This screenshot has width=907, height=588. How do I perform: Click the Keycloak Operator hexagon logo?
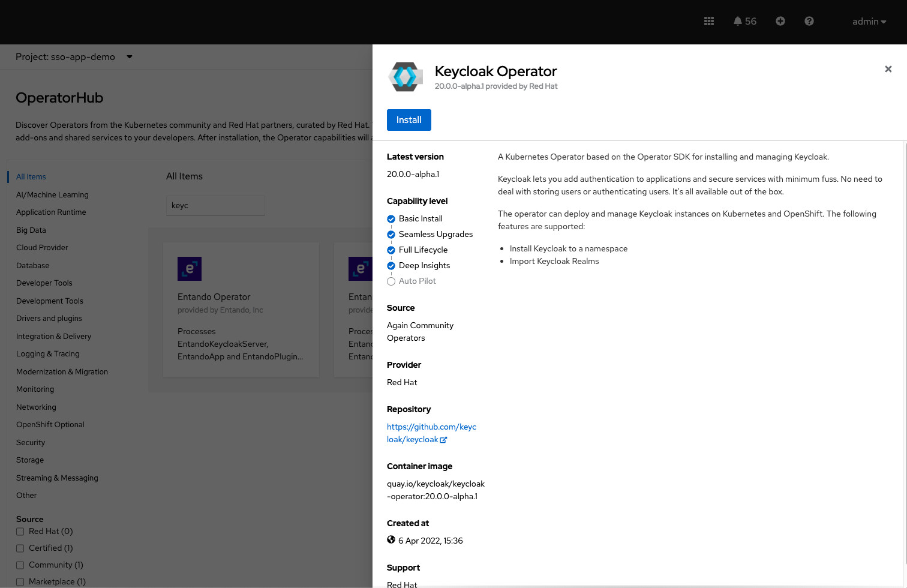pos(405,76)
